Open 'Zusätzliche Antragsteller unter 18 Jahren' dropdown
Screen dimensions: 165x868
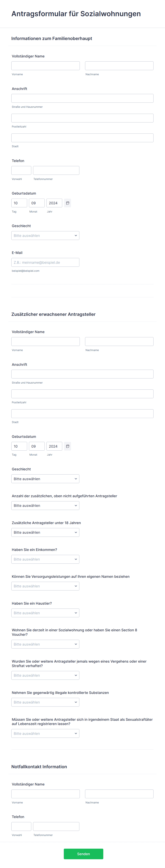tap(45, 532)
